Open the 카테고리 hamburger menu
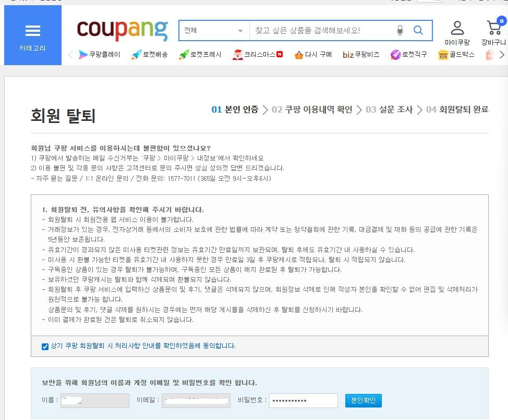Screen dimensions: 508x420 pos(33,35)
